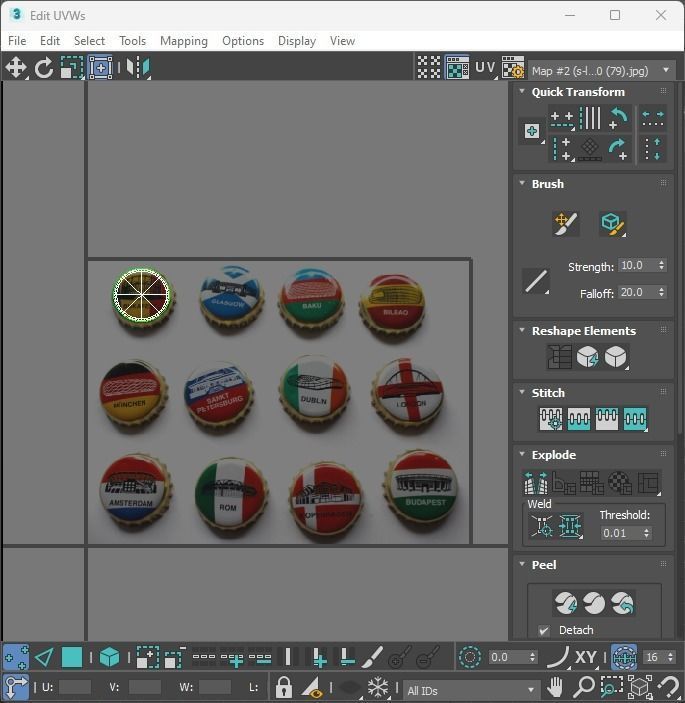Select the Move tool in top toolbar
The height and width of the screenshot is (703, 685).
[16, 68]
